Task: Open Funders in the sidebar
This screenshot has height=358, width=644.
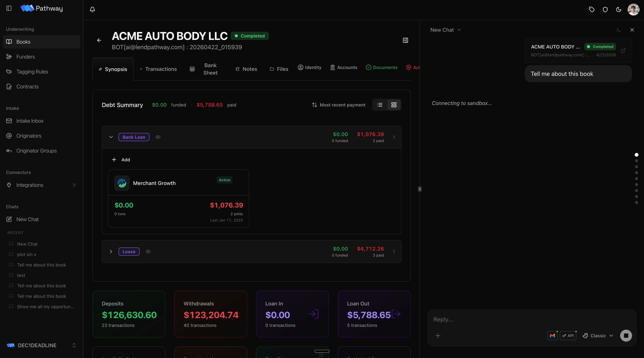Action: [42, 57]
